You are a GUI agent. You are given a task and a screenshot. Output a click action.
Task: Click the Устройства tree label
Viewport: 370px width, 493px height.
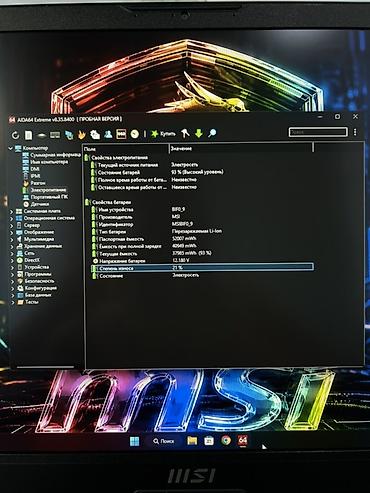[37, 267]
